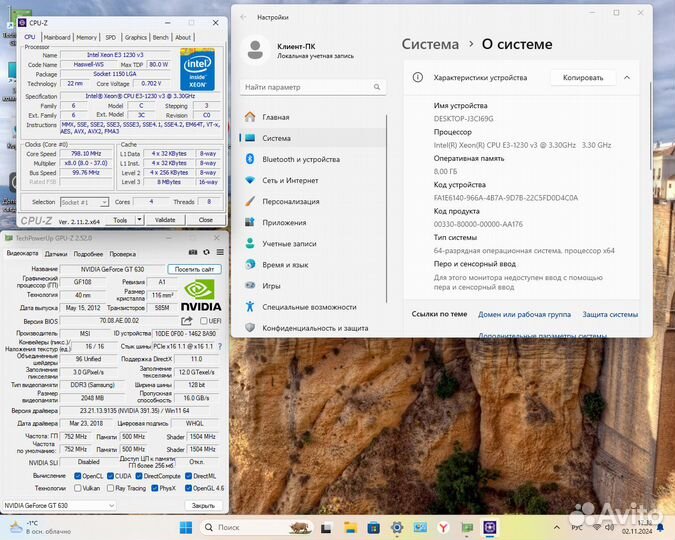The width and height of the screenshot is (675, 540).
Task: Click Посетить сайт button in GPU-Z
Action: (x=194, y=269)
